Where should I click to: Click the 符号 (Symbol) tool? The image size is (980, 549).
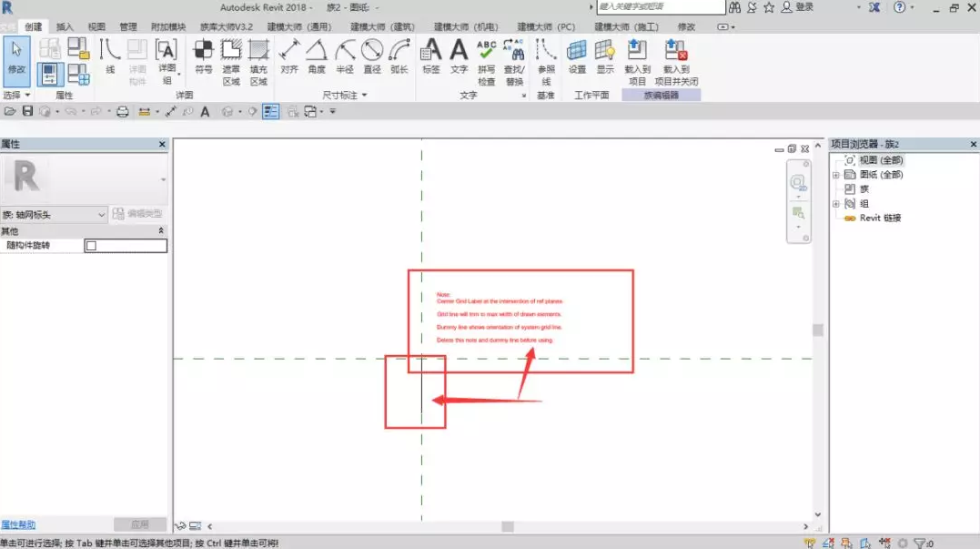click(204, 56)
